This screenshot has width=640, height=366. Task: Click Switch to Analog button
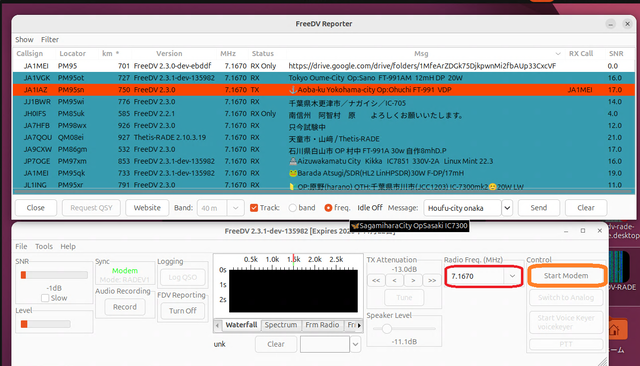tap(566, 297)
